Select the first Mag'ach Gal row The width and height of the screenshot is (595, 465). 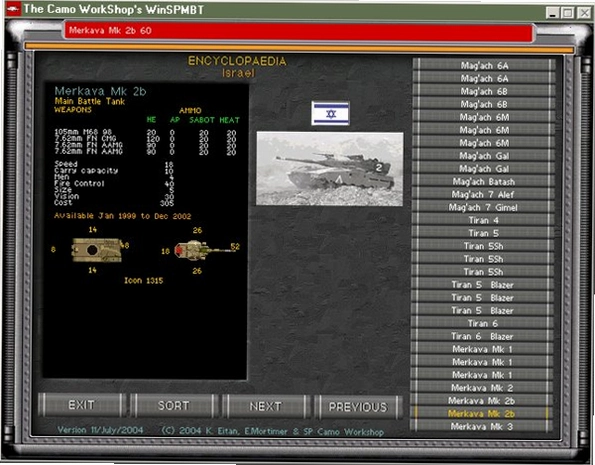pos(484,156)
